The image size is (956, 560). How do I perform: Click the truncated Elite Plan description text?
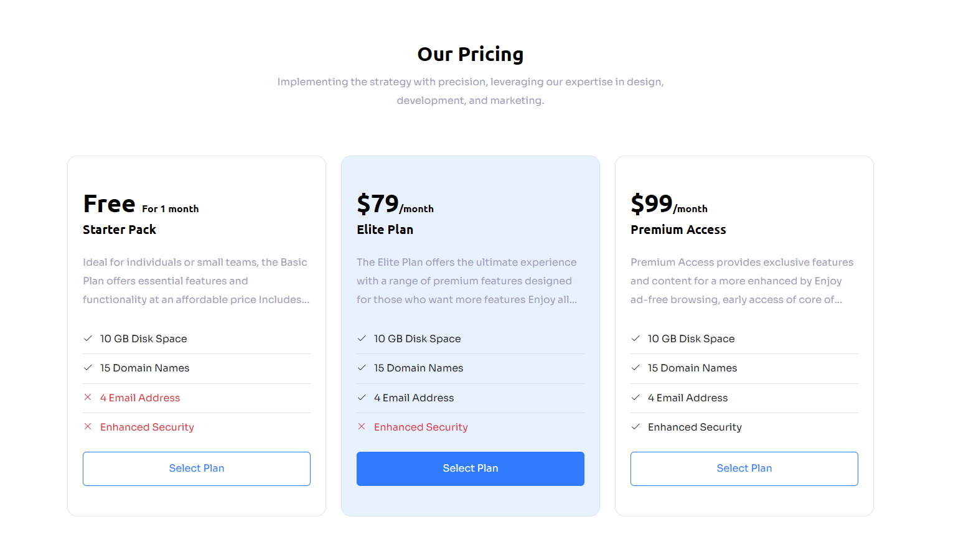point(467,281)
